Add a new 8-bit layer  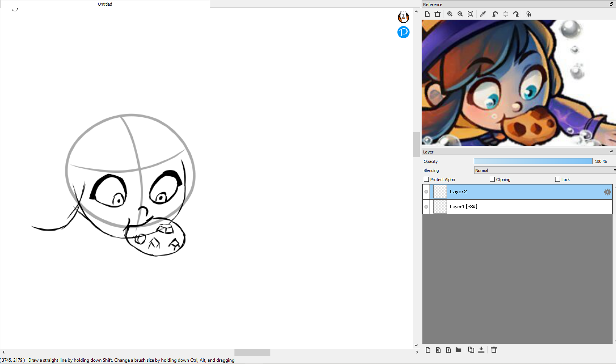(438, 350)
